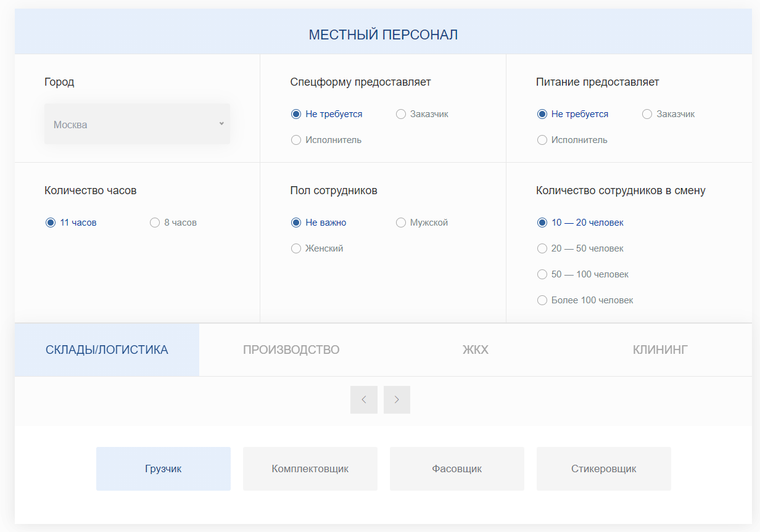This screenshot has height=532, width=760.
Task: Select the СКЛАДЫ/ЛОГИСТИКА tab
Action: click(106, 350)
